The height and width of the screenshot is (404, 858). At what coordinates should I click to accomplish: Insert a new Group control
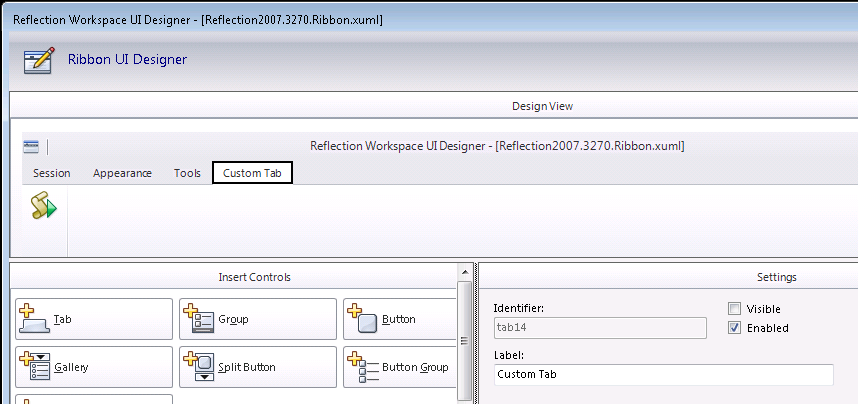point(258,320)
